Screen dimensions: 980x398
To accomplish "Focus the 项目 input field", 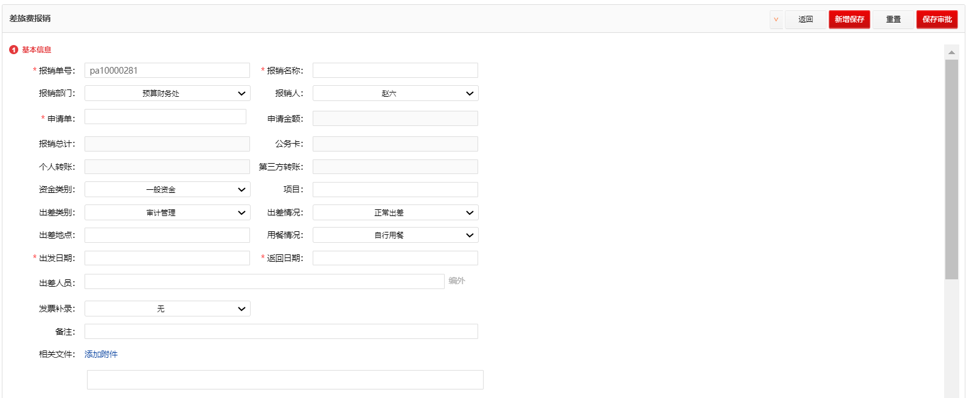I will 395,189.
